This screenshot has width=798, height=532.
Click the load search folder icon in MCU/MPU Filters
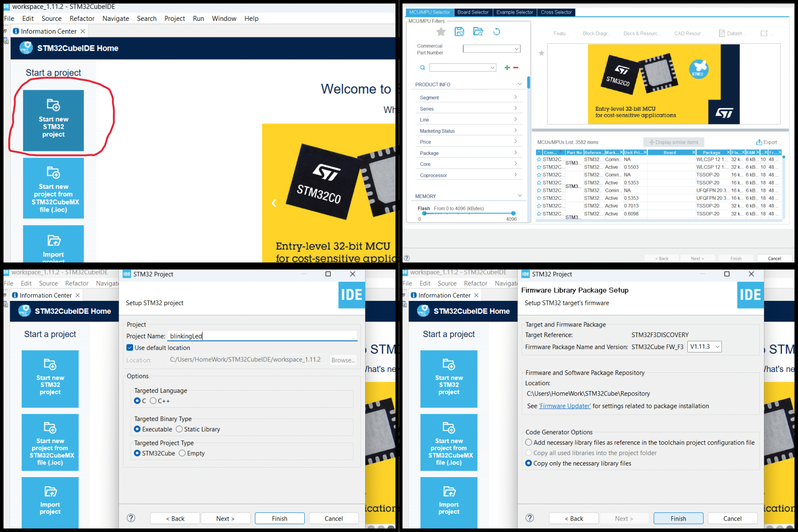[x=478, y=32]
